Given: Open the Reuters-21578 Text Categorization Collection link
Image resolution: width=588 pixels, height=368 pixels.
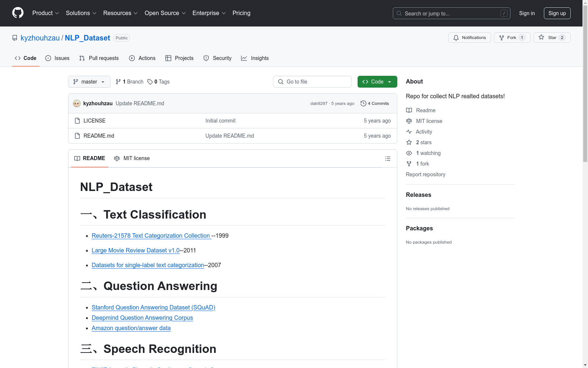Looking at the screenshot, I should tap(151, 236).
